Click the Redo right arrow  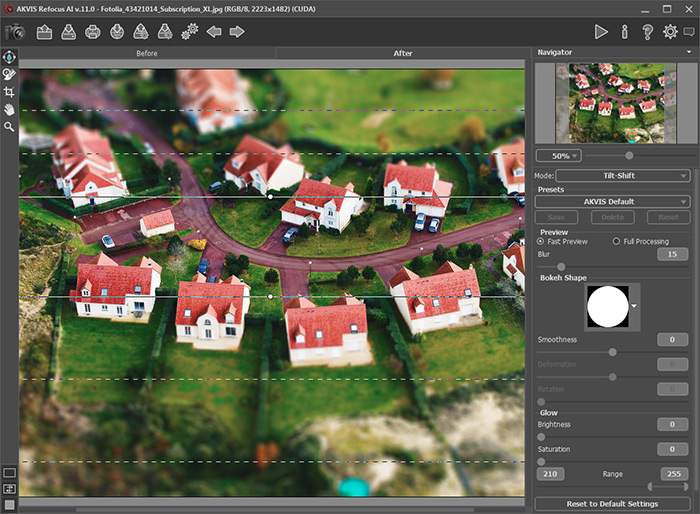[x=237, y=32]
